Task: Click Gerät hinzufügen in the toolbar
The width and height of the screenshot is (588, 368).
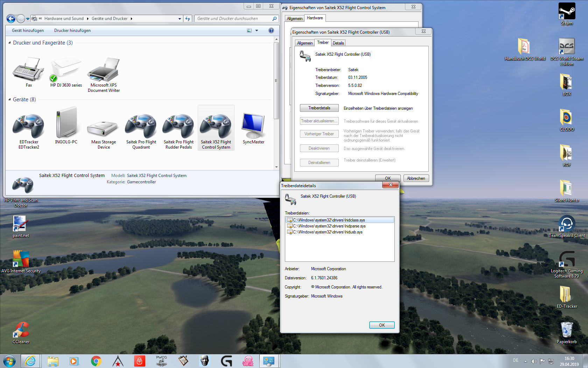Action: point(28,30)
